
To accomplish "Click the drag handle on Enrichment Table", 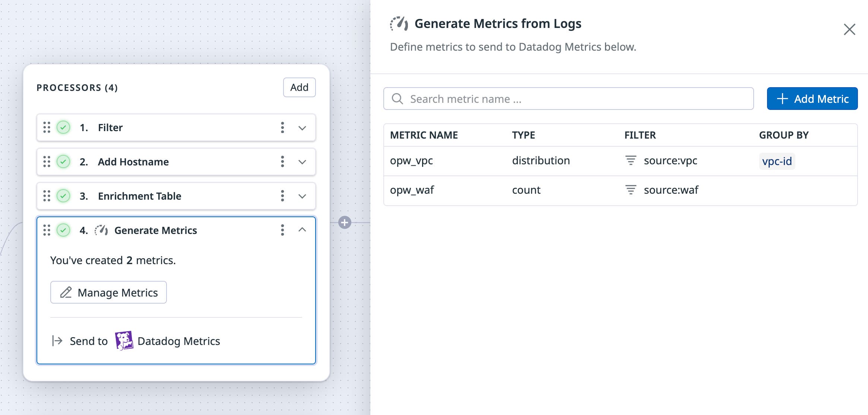I will [47, 196].
